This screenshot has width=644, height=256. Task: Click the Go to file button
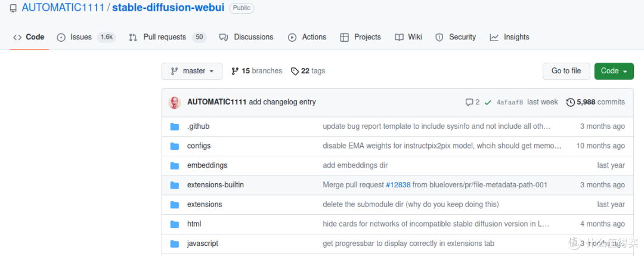click(566, 71)
